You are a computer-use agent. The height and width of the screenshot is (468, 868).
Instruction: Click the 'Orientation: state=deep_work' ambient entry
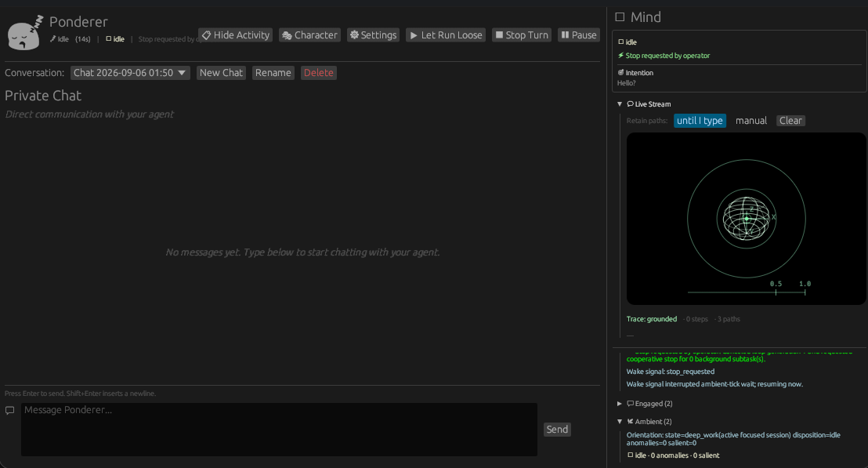coord(733,439)
